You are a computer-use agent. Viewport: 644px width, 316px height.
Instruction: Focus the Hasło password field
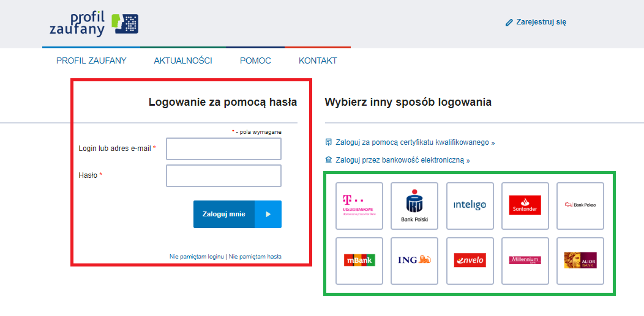coord(223,175)
